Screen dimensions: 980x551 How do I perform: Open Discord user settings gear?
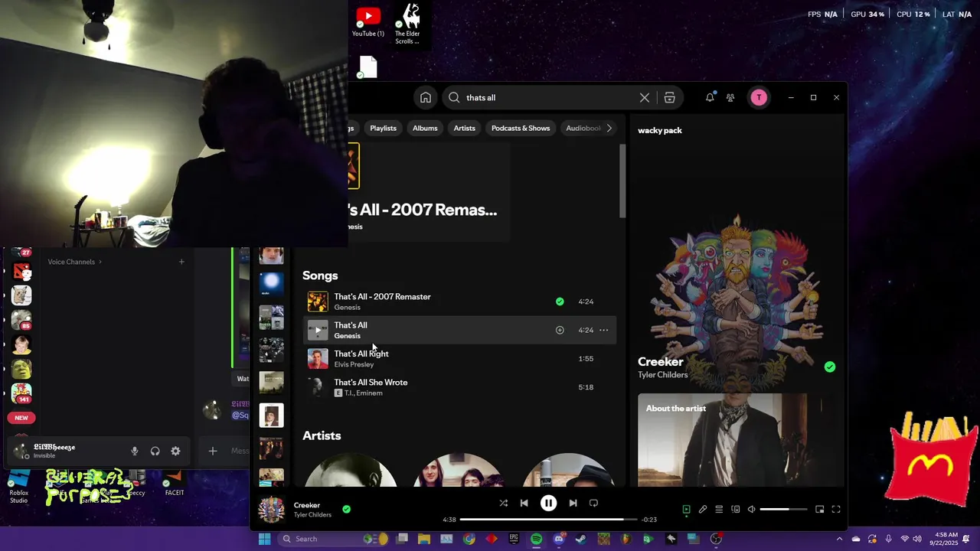click(x=175, y=451)
